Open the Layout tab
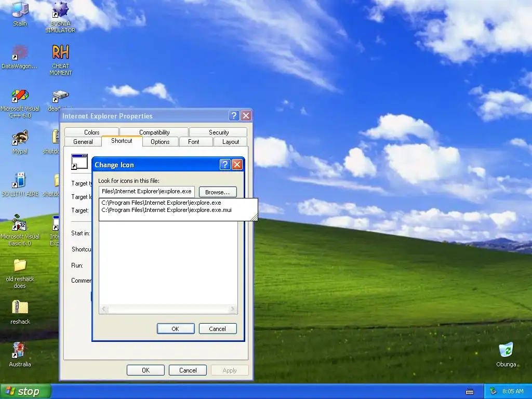 230,142
